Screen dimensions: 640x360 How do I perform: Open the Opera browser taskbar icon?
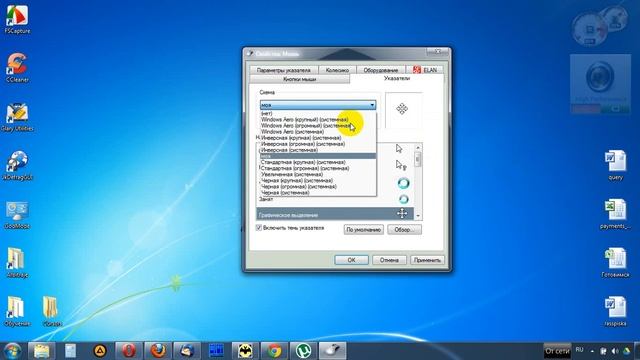pos(129,351)
